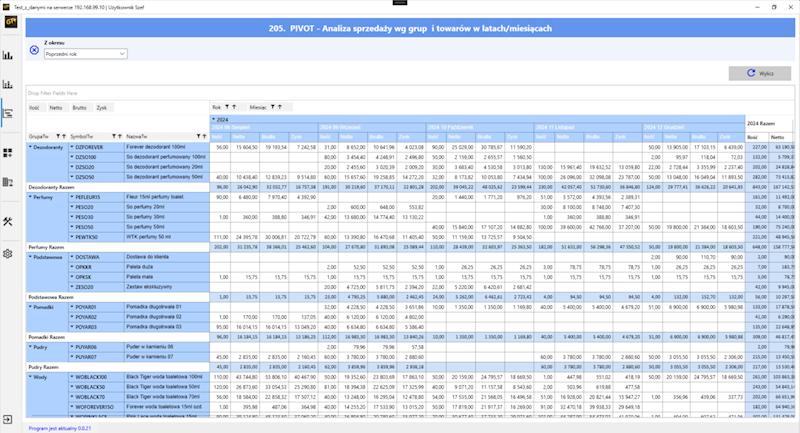Select the 2024 12 Grudzień column header
Viewport: 800px width, 433px height.
tap(693, 127)
